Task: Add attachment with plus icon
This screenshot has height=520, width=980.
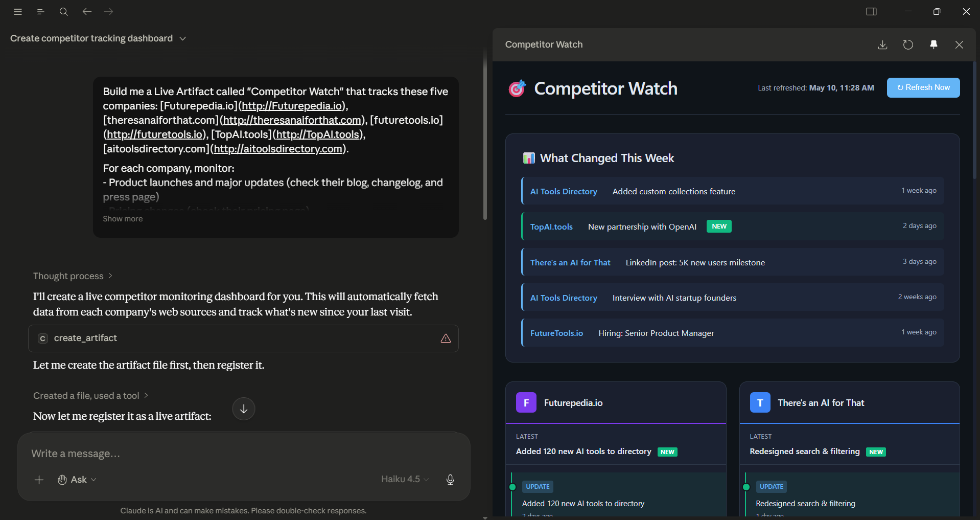Action: [x=39, y=480]
